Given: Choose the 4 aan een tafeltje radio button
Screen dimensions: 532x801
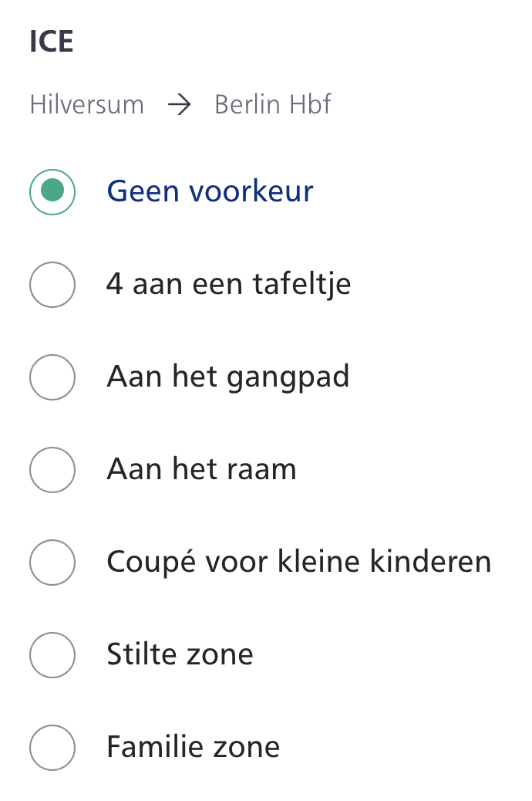Looking at the screenshot, I should (x=52, y=284).
